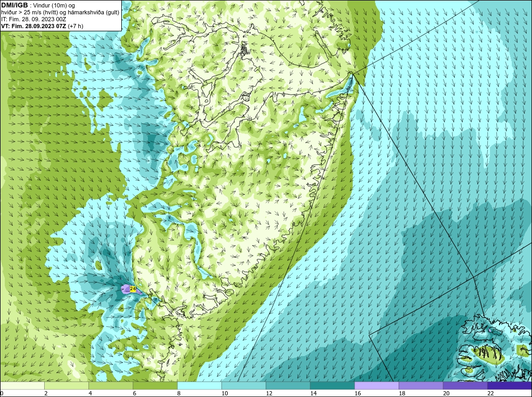Click the legend value 20

446,393
